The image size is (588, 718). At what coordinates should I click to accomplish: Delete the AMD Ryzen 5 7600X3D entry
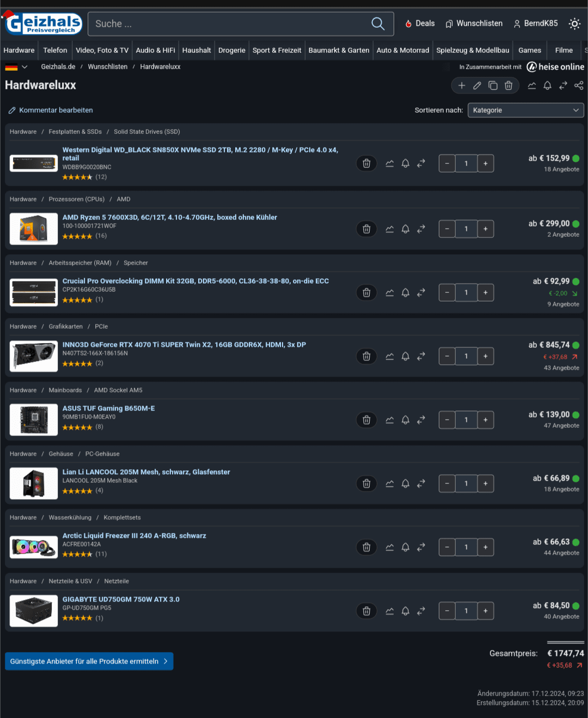pyautogui.click(x=366, y=229)
